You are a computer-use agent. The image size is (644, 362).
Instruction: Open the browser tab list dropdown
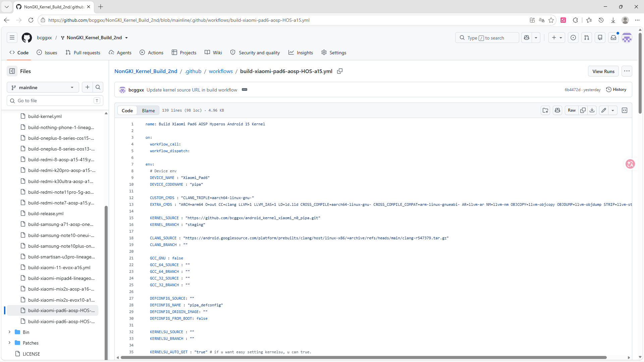(x=7, y=7)
